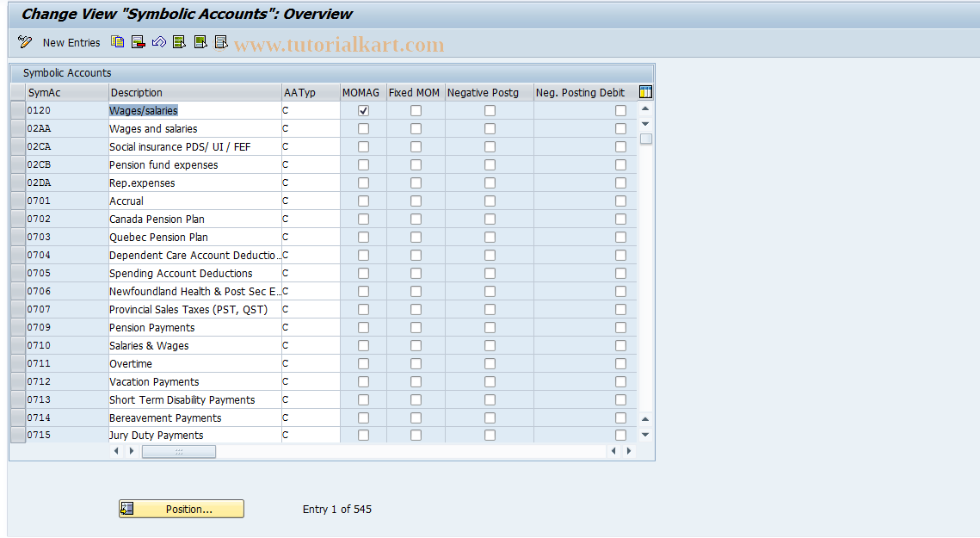Click the Dependent Care Account Deduction description

click(195, 256)
